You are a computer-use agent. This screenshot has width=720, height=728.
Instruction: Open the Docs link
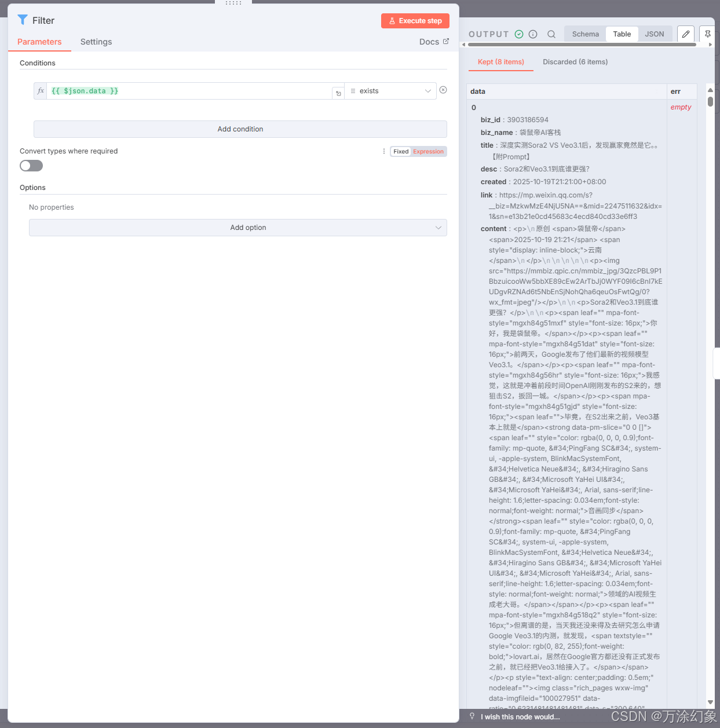pos(434,42)
